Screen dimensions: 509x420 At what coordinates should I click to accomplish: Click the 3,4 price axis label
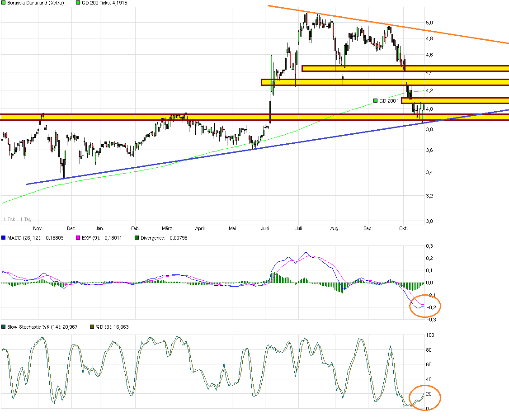pyautogui.click(x=429, y=172)
